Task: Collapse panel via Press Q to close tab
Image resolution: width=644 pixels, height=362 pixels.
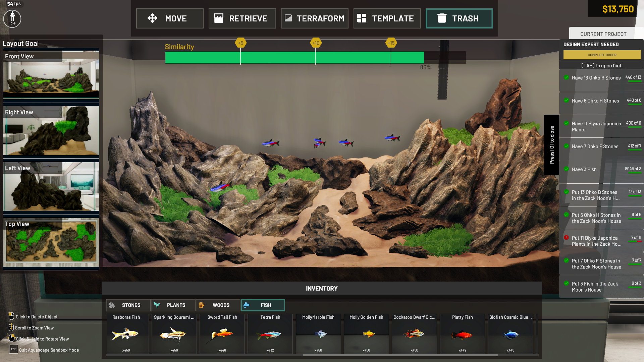Action: tap(551, 144)
